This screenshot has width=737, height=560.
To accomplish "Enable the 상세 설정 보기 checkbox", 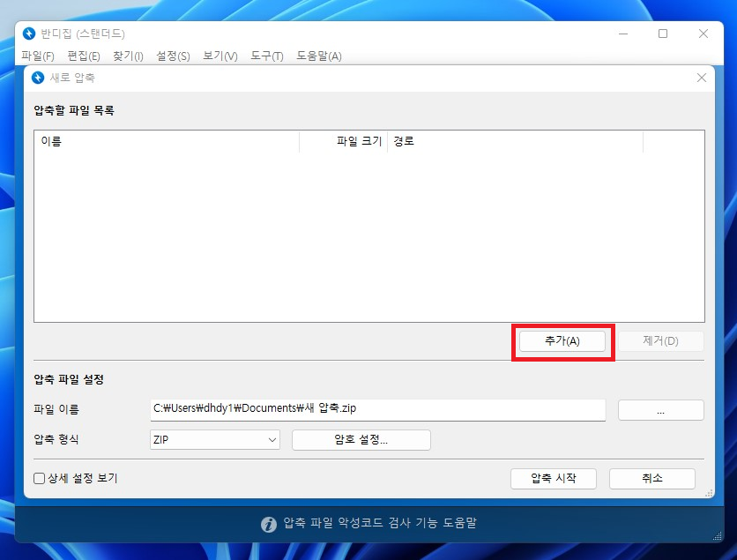I will [40, 478].
